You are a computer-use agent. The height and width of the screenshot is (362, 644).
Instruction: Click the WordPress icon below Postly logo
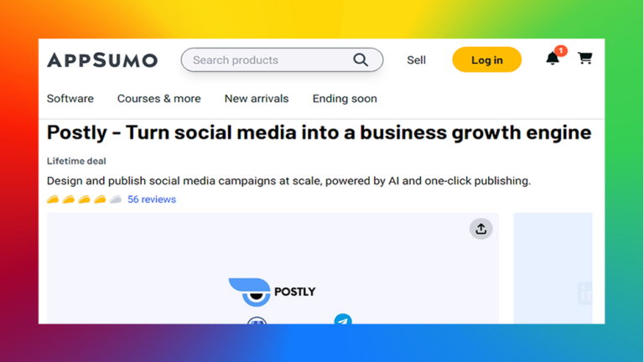(257, 321)
